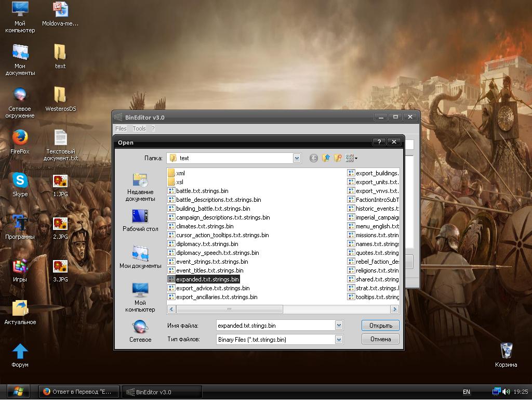Click Сетевое in the dialog sidebar
This screenshot has width=532, height=400.
click(x=140, y=331)
